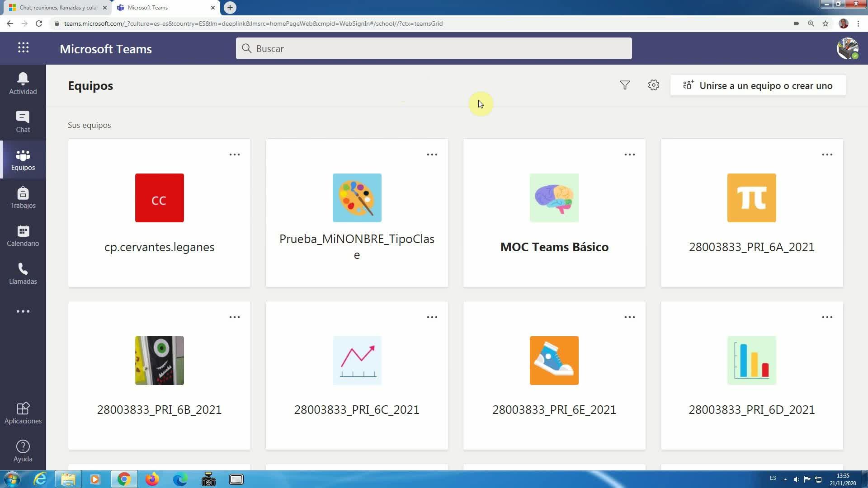Click the filter teams funnel icon
868x488 pixels.
click(625, 85)
